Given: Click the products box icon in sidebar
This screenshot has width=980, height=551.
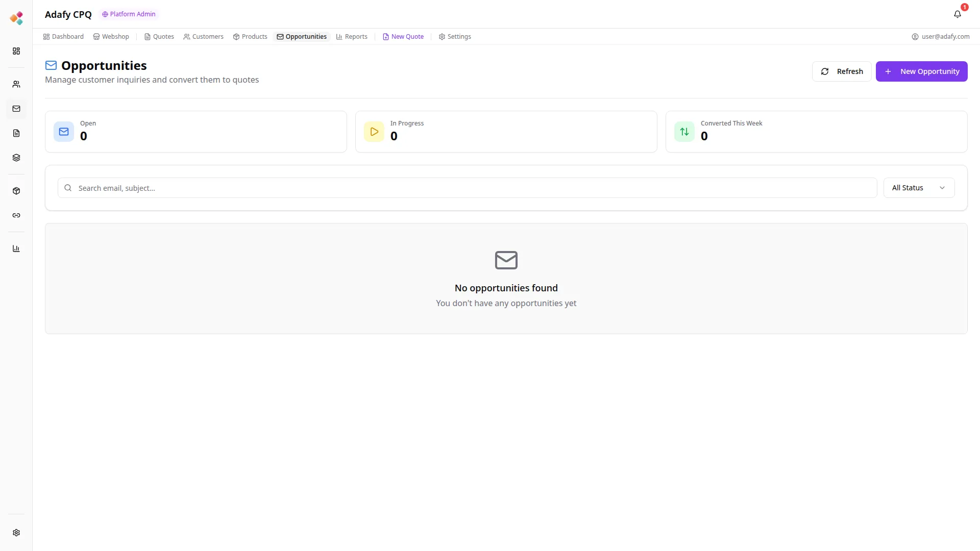Looking at the screenshot, I should (x=16, y=190).
